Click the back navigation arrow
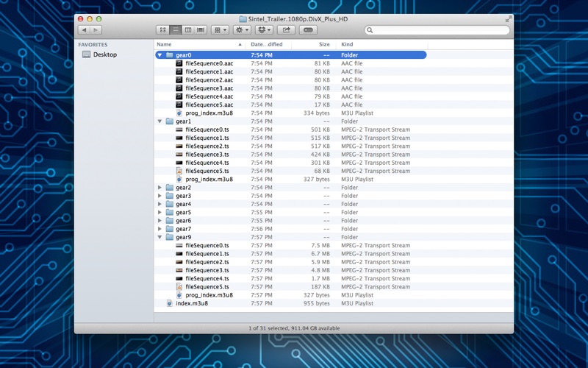Viewport: 588px width, 368px height. pos(84,30)
